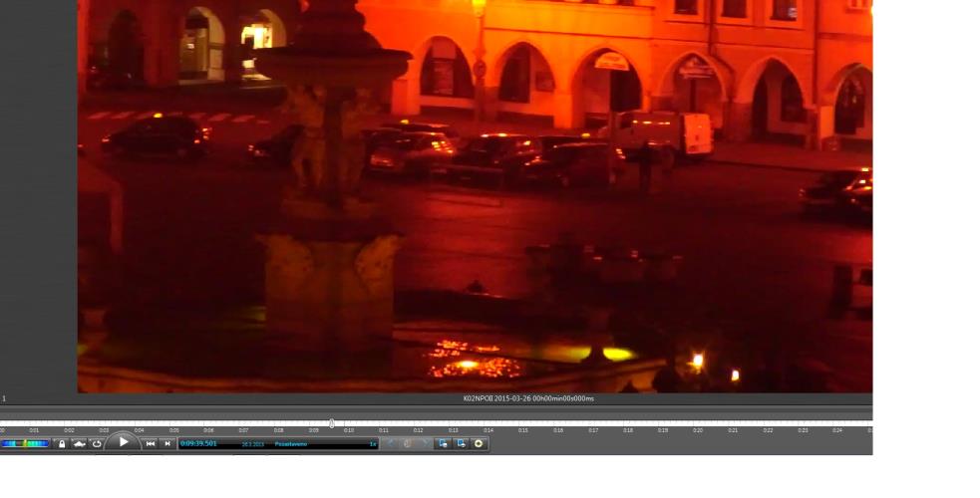Viewport: 980px width, 498px height.
Task: Click the first export-to-monitor icon
Action: click(x=443, y=443)
